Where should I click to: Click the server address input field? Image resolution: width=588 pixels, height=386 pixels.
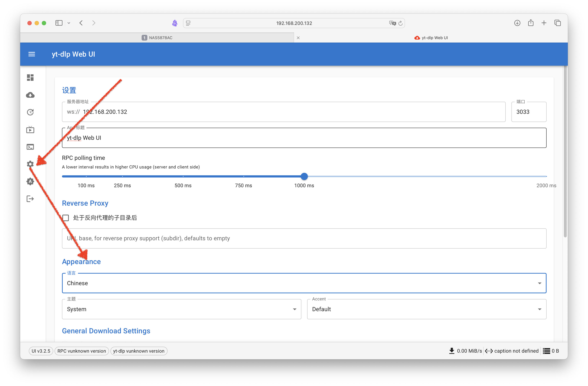[x=284, y=112]
